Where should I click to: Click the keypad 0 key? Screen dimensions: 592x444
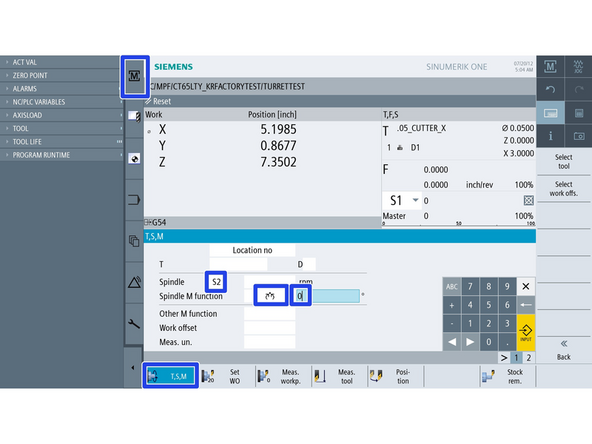489,342
